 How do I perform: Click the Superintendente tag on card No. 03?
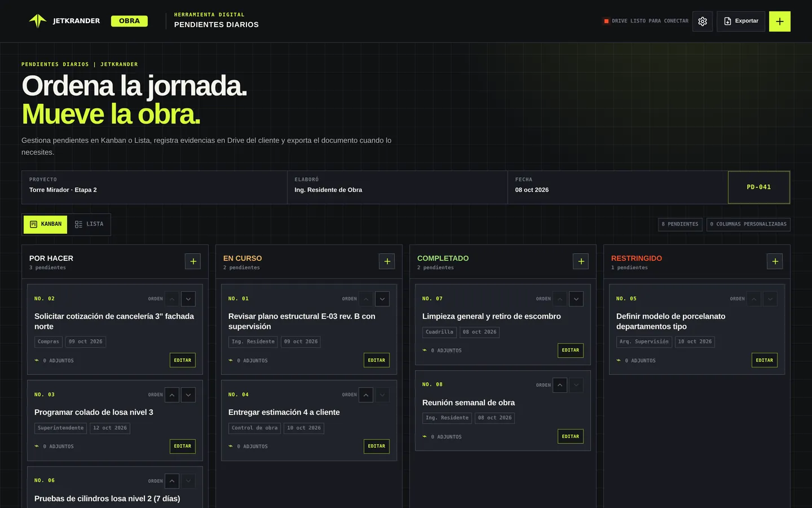[x=60, y=428]
